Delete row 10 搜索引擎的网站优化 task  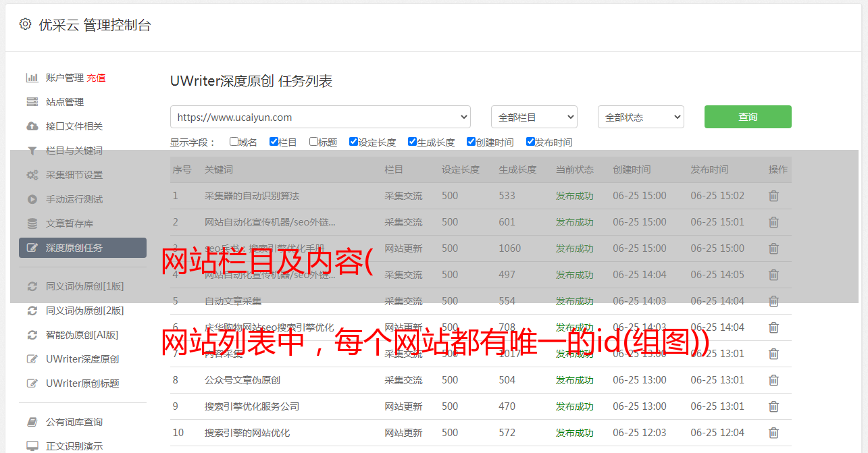click(773, 433)
